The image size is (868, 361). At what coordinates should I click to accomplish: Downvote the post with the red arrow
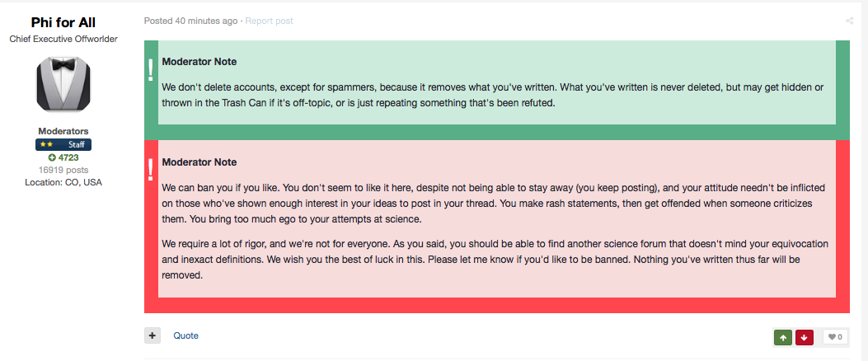pos(805,336)
